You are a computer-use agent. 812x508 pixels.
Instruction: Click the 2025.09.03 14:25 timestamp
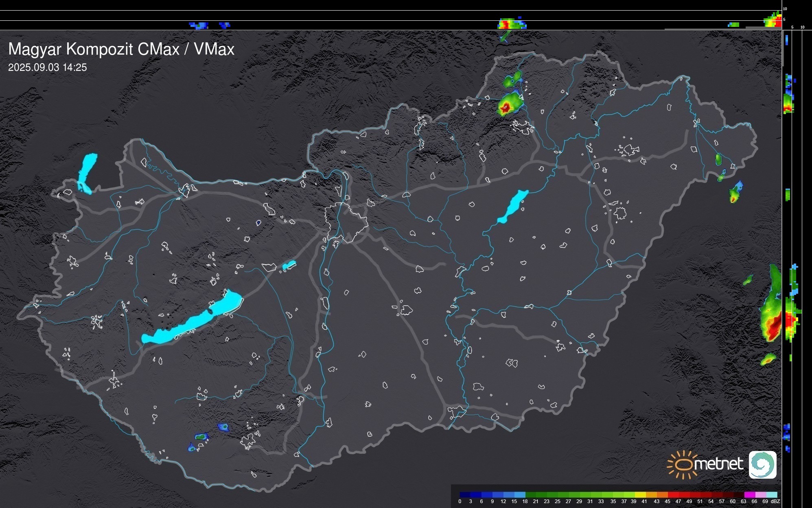[48, 68]
